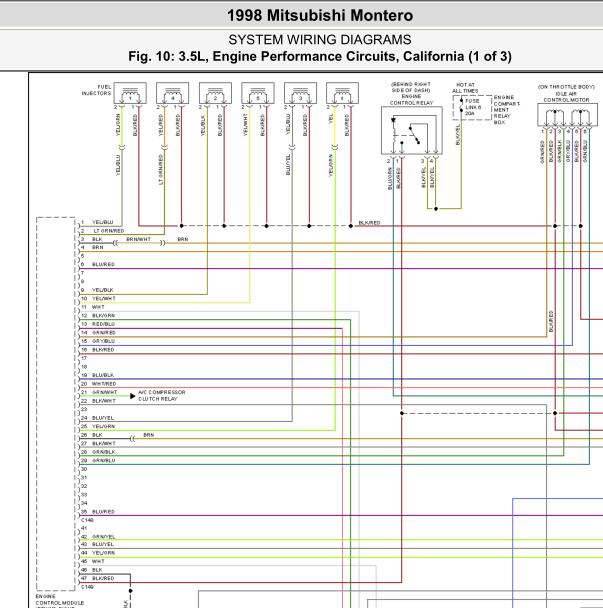
Task: Click pin '47 BLK/RED' label
Action: tap(98, 579)
